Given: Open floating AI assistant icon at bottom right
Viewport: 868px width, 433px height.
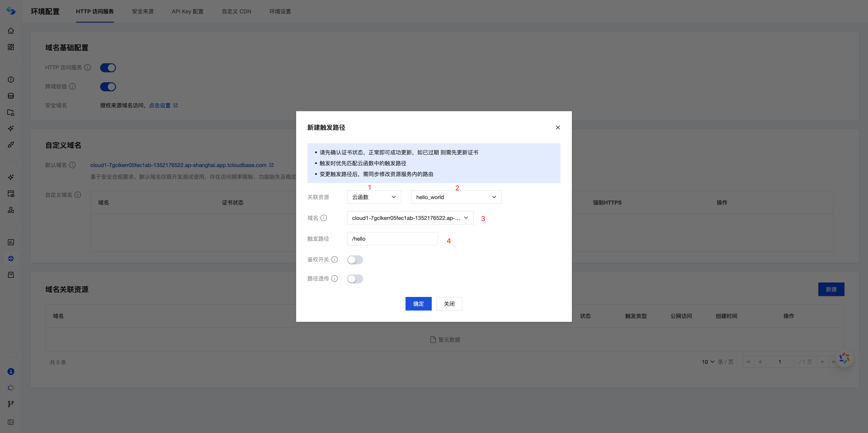Looking at the screenshot, I should coord(844,358).
